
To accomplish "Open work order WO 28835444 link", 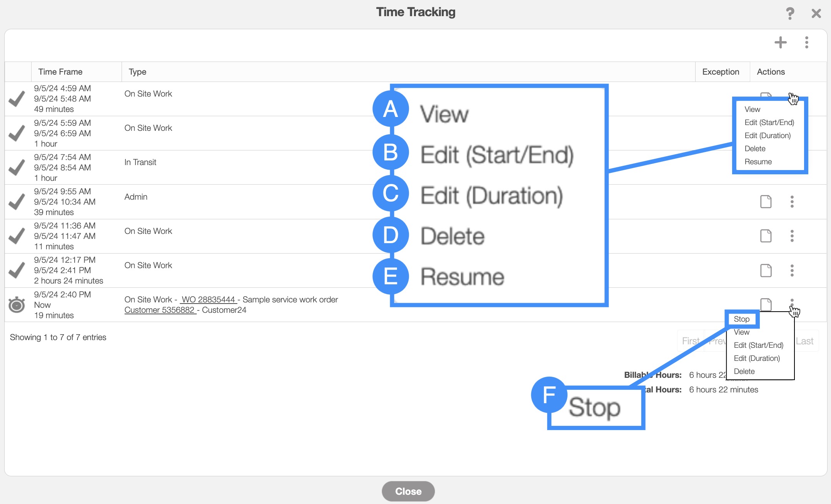I will point(208,299).
